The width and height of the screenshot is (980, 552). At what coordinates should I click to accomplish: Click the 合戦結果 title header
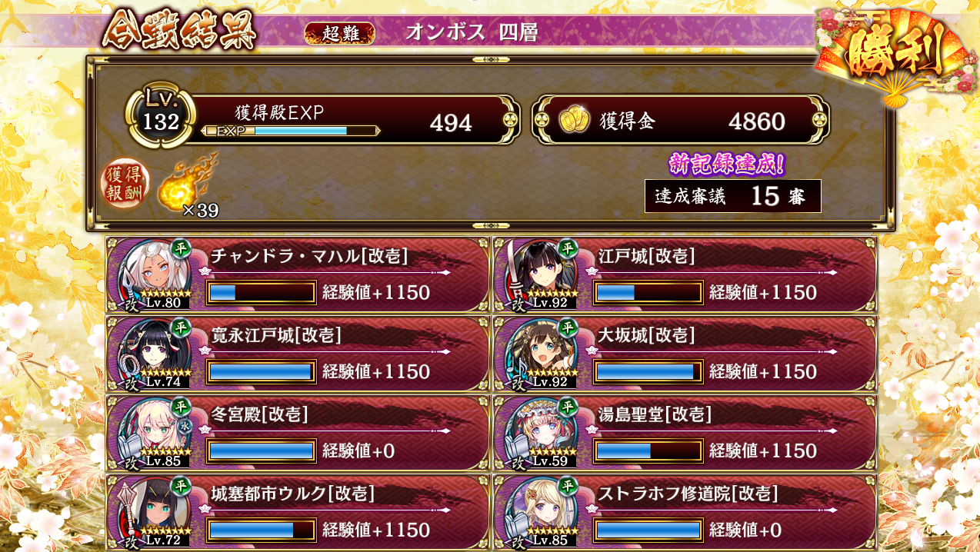[x=179, y=32]
